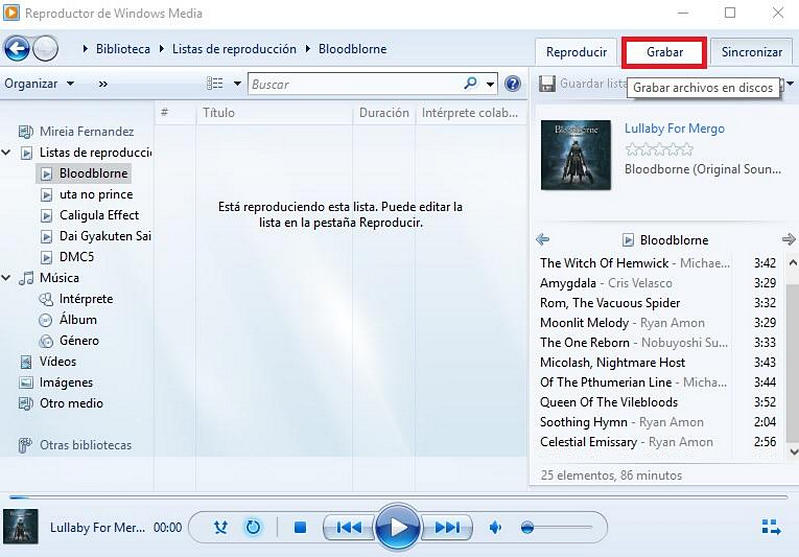Image resolution: width=799 pixels, height=557 pixels.
Task: Switch to the Reproducir tab
Action: pyautogui.click(x=576, y=52)
